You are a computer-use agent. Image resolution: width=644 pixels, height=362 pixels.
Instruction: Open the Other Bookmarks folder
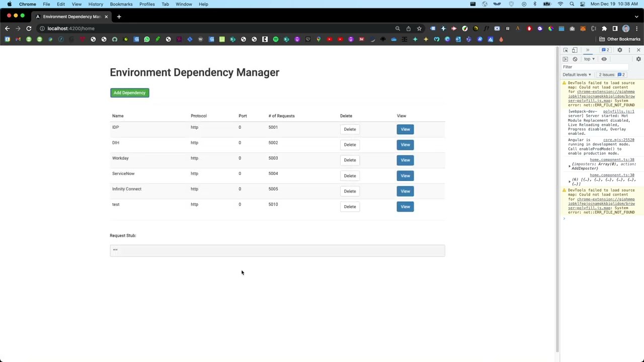[620, 39]
